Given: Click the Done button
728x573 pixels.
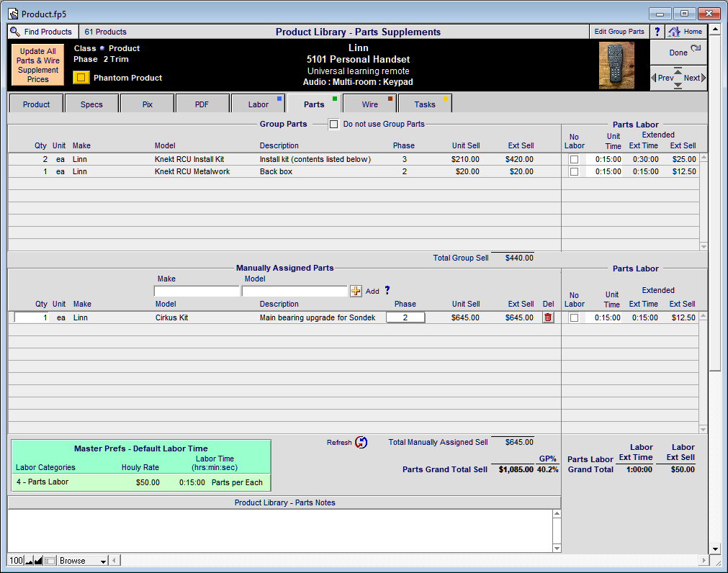Looking at the screenshot, I should coord(678,53).
